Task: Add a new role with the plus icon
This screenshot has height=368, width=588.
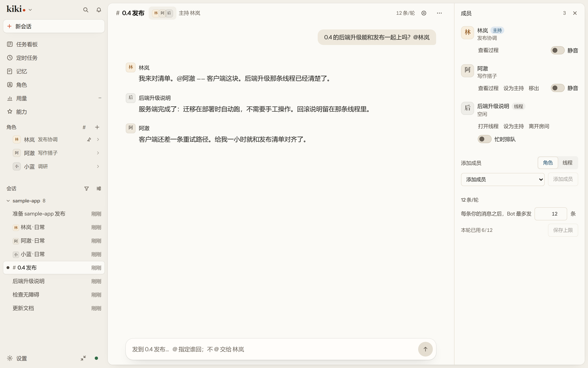Action: click(97, 127)
